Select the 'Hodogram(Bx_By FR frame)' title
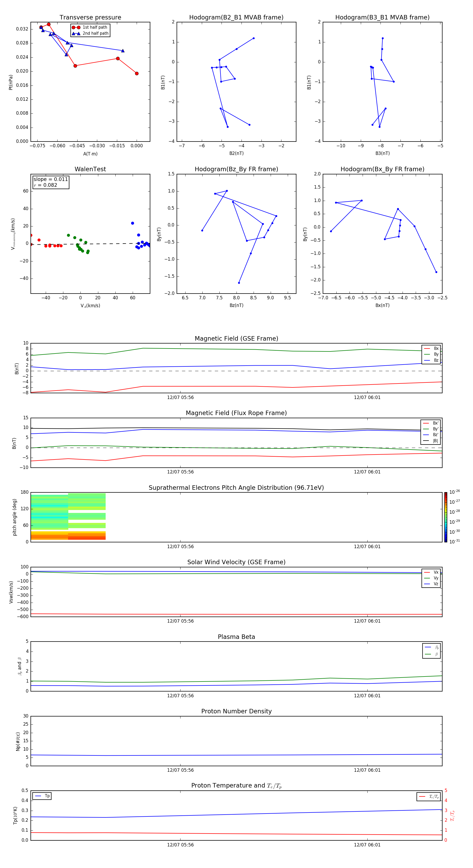The width and height of the screenshot is (473, 868). coord(382,169)
